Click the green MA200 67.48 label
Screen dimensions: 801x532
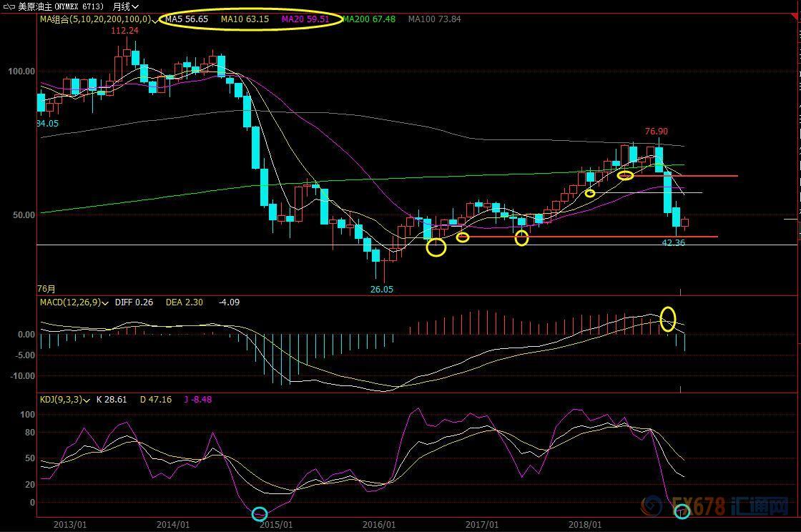(368, 19)
